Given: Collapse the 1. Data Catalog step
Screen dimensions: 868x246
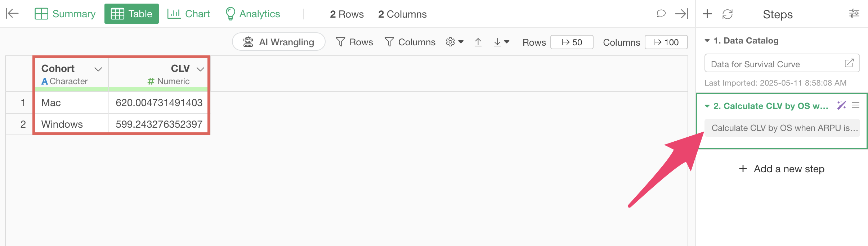Looking at the screenshot, I should pyautogui.click(x=707, y=41).
